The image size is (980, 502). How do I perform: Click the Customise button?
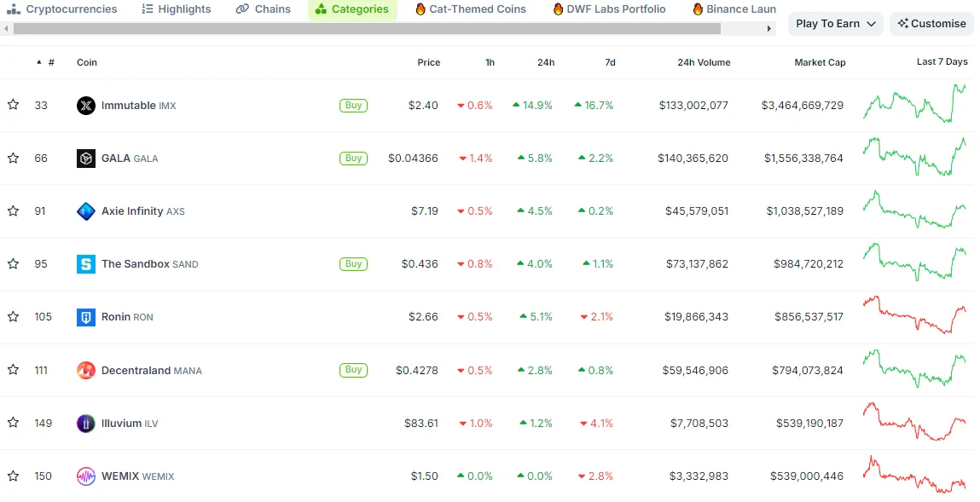pyautogui.click(x=932, y=24)
